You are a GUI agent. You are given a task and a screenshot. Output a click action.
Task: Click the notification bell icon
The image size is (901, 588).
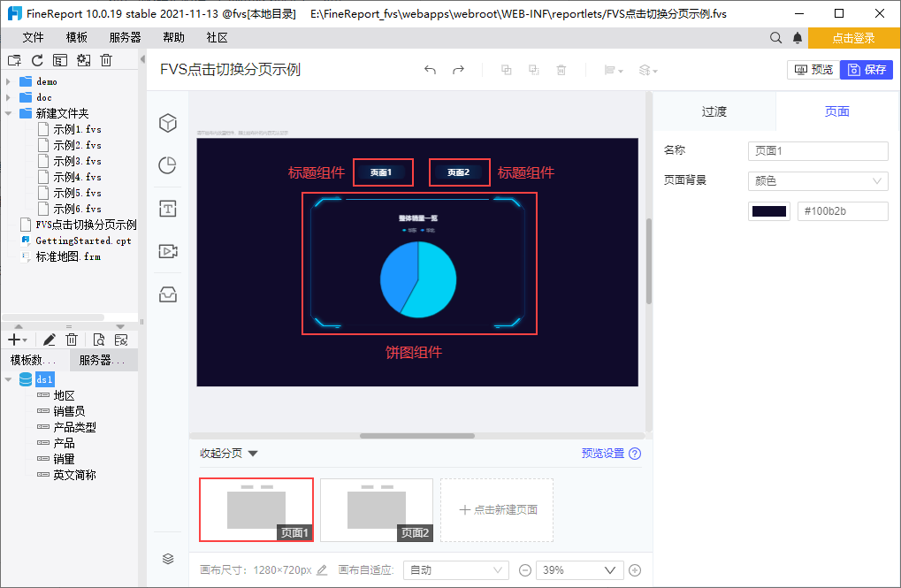click(x=798, y=38)
